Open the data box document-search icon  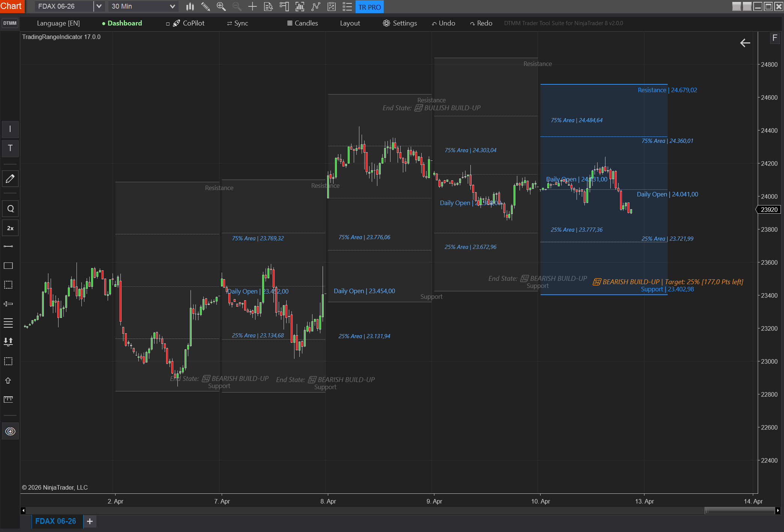268,6
